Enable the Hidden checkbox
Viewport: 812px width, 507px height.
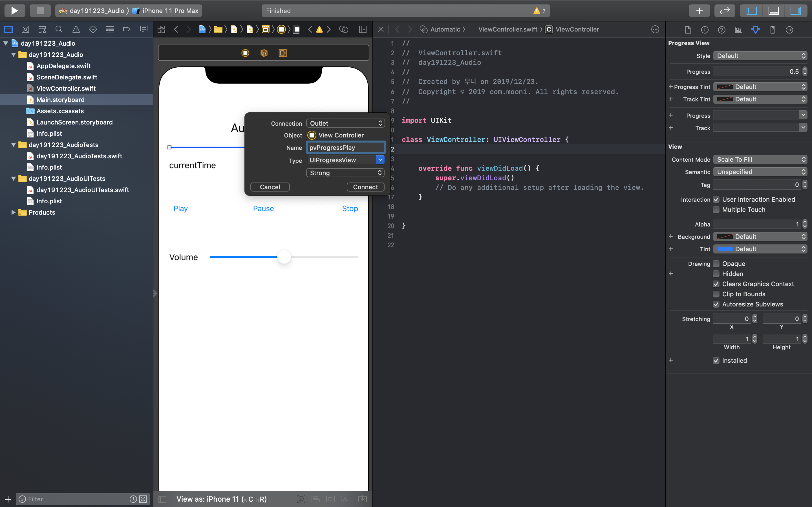click(716, 274)
